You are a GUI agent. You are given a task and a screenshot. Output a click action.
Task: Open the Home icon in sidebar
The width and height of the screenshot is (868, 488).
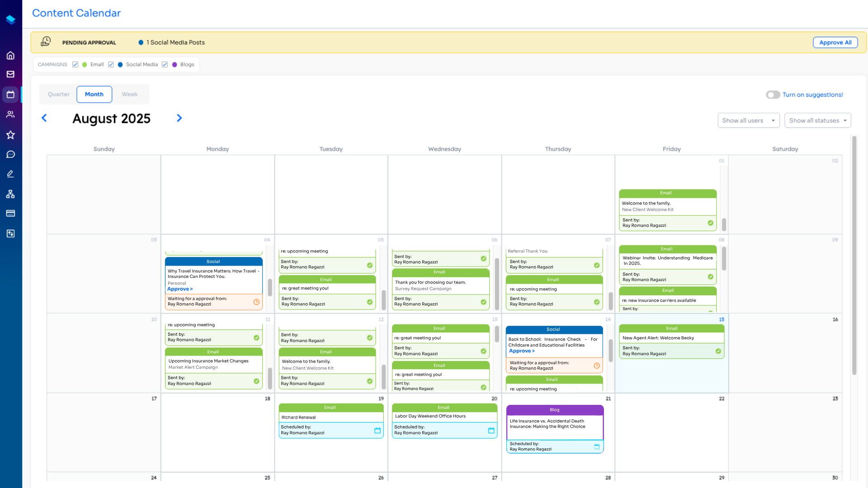10,56
